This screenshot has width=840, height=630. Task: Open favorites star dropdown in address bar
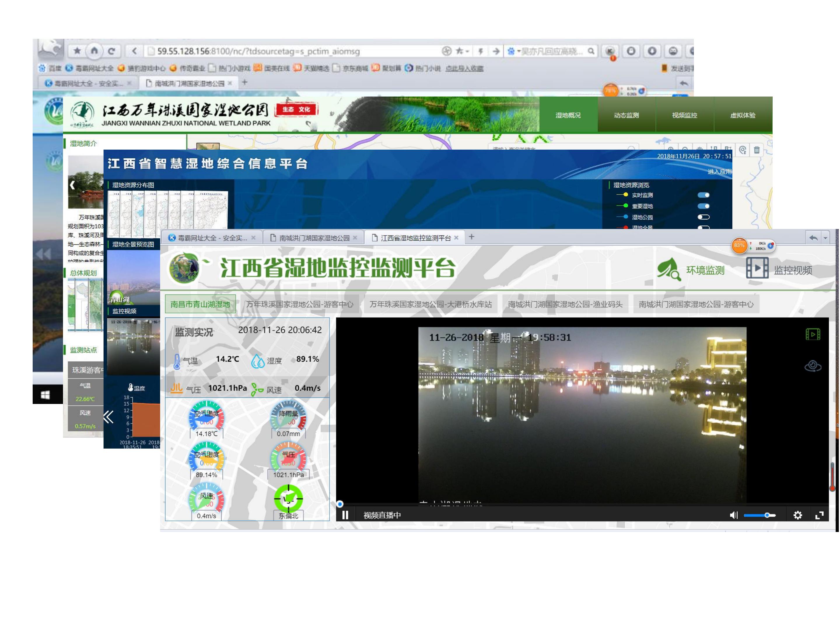pyautogui.click(x=462, y=51)
